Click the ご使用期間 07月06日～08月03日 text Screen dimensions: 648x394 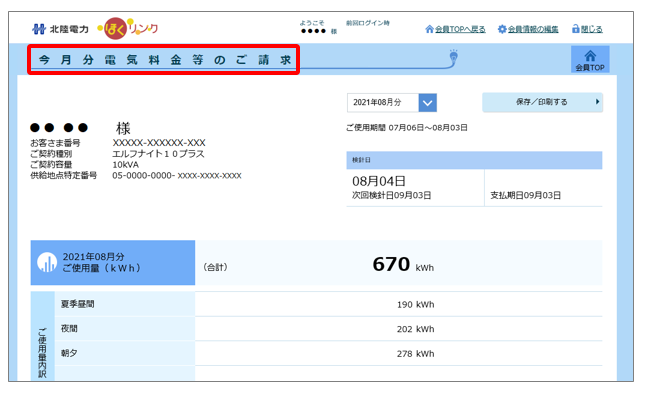coord(407,128)
